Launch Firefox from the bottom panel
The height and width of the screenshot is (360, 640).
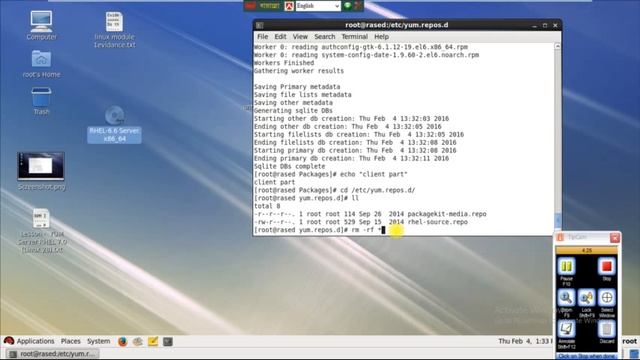point(122,341)
